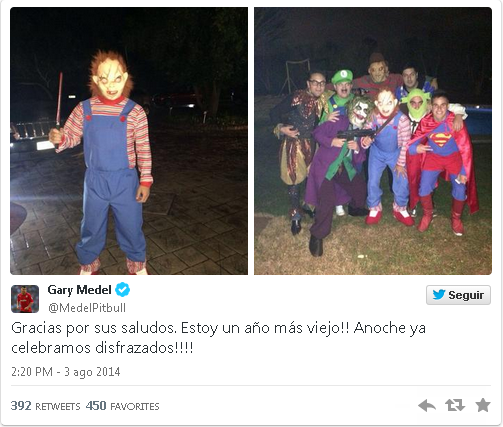Open the right group costume photo
Image resolution: width=503 pixels, height=427 pixels.
point(373,141)
